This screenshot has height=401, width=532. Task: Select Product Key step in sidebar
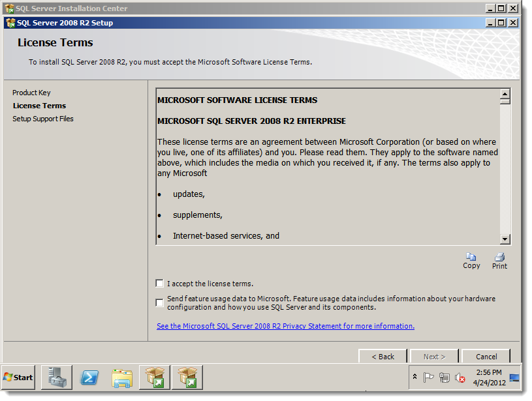tap(31, 93)
